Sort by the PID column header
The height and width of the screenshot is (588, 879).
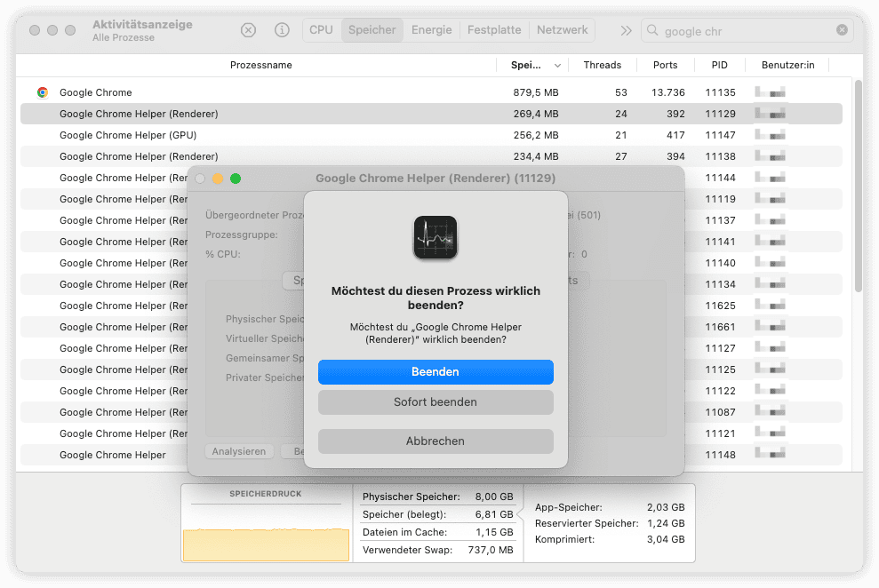tap(720, 65)
